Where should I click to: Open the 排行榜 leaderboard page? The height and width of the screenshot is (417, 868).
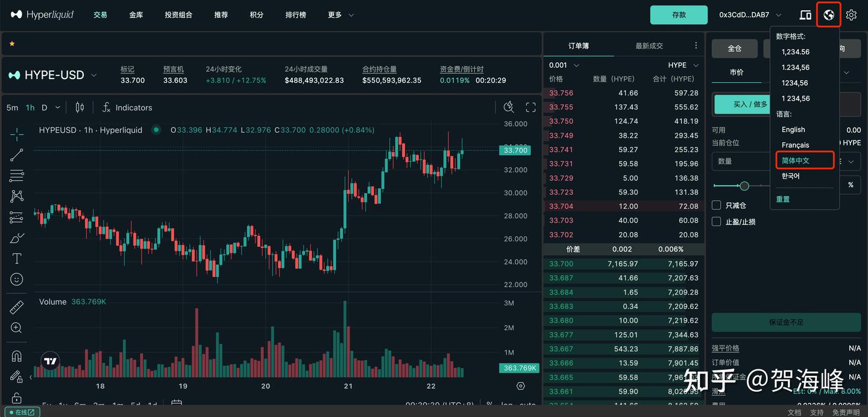click(x=296, y=14)
